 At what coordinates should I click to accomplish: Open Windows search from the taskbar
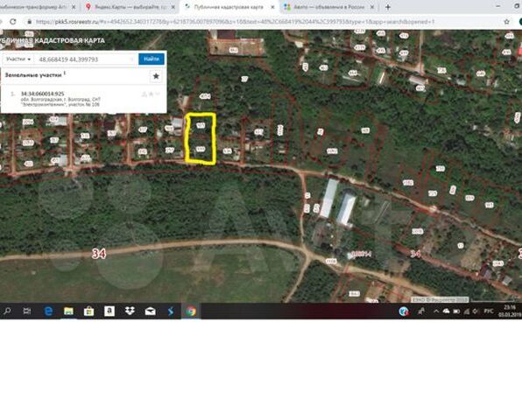[x=7, y=311]
